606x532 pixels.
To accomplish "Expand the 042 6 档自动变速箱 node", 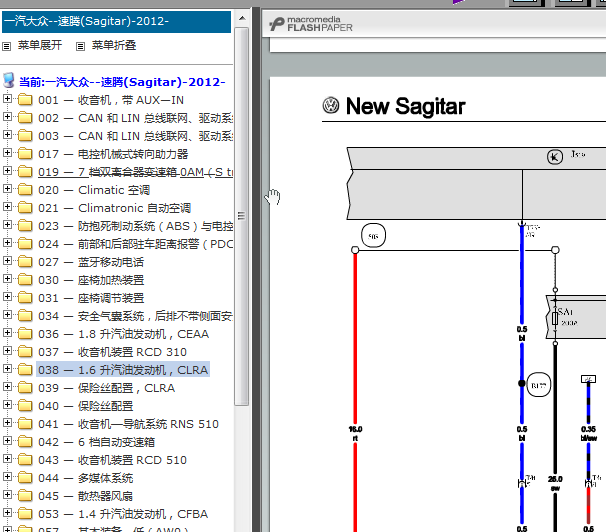I will click(x=7, y=441).
